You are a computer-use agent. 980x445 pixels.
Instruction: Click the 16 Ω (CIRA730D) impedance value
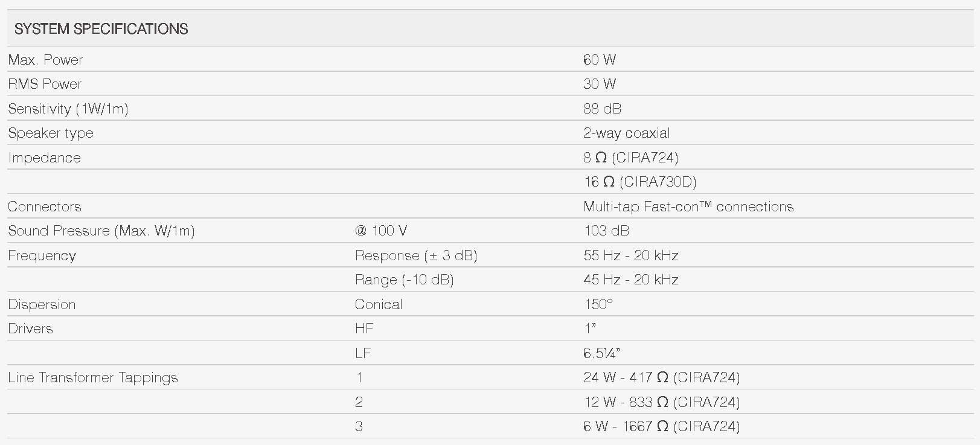point(639,182)
